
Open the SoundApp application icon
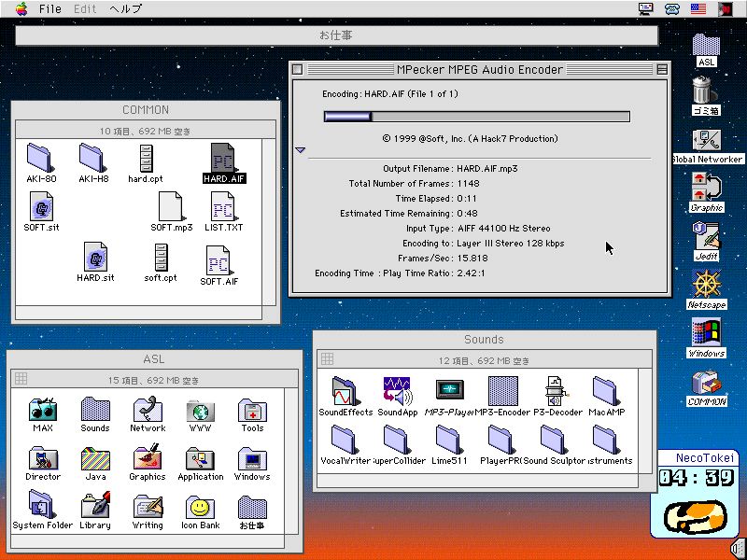(x=399, y=391)
